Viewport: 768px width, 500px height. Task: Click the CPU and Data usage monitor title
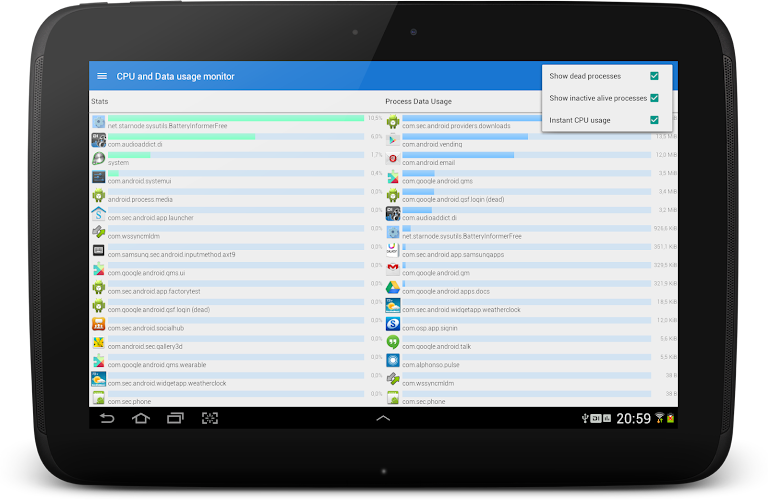(x=175, y=76)
